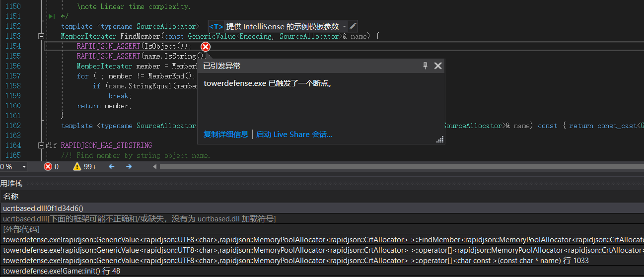Click the 名称 column header in call stack
The image size is (644, 277).
pyautogui.click(x=11, y=197)
